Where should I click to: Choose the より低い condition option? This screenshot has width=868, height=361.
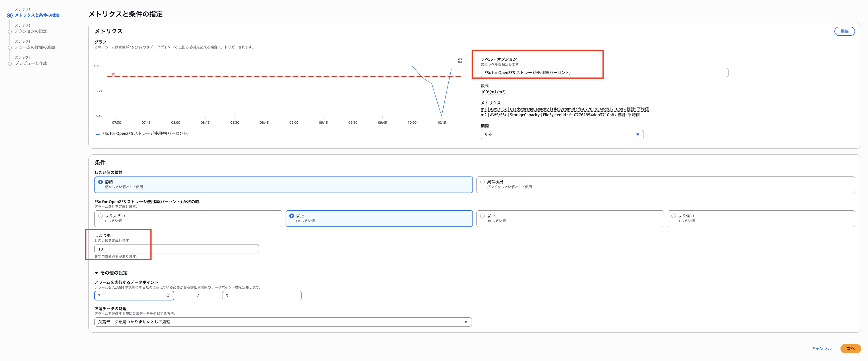pos(674,216)
